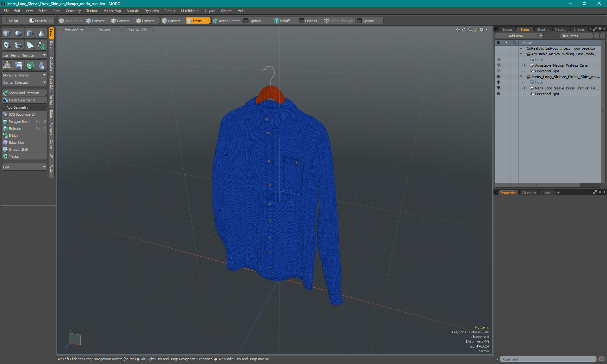Image resolution: width=607 pixels, height=364 pixels.
Task: Open Items panel settings gear
Action: (x=600, y=29)
